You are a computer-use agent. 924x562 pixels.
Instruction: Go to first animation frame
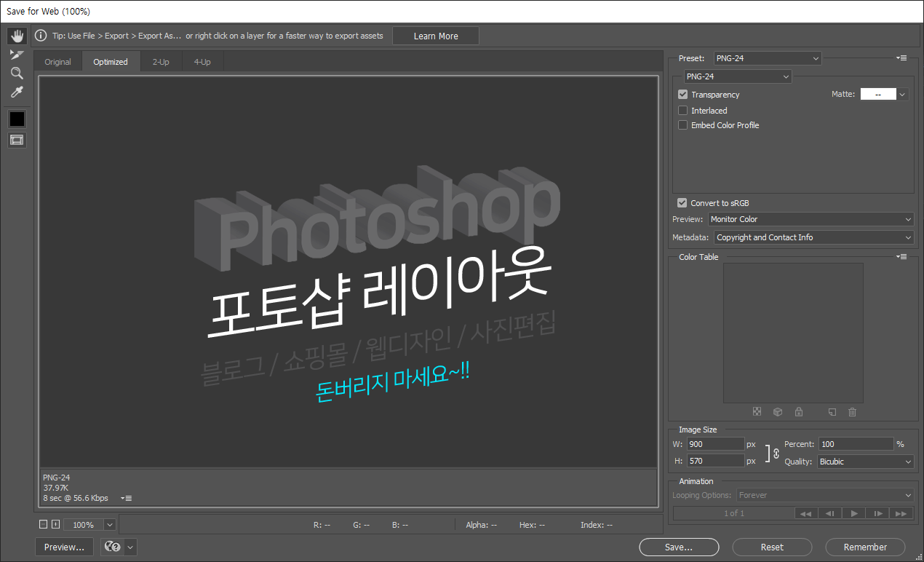click(x=805, y=513)
